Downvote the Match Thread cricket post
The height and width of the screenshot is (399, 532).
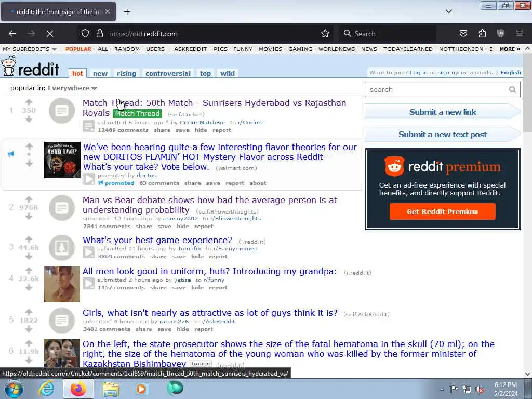pos(29,119)
